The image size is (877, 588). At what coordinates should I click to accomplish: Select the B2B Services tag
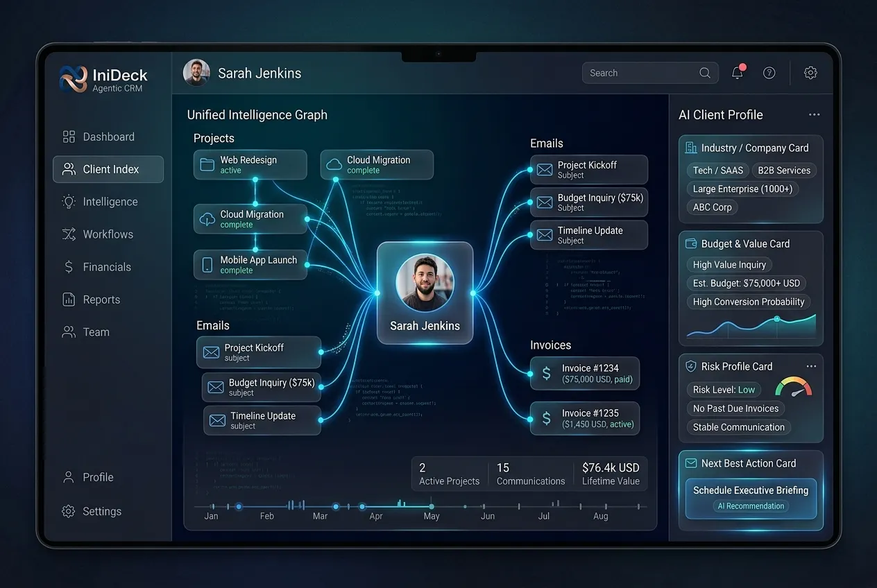coord(784,170)
